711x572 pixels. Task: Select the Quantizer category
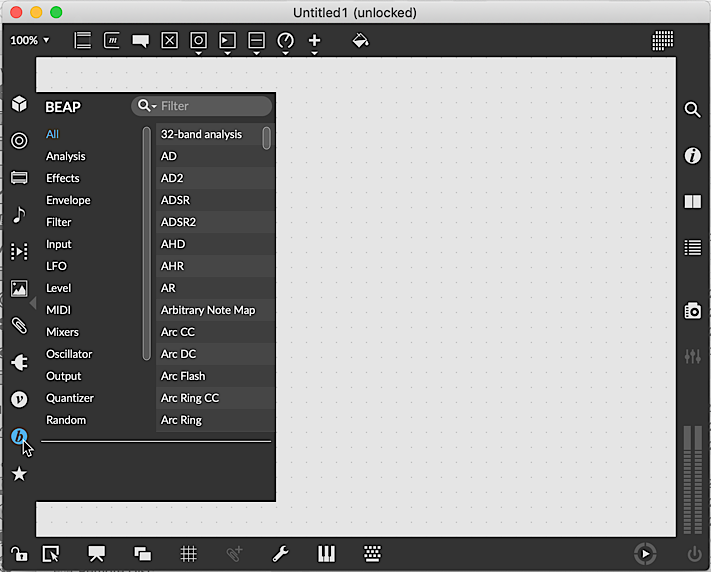pyautogui.click(x=70, y=398)
